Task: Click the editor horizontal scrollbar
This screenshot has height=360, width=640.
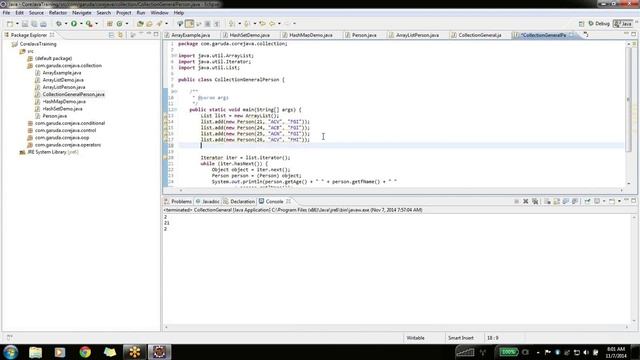Action: pos(400,190)
